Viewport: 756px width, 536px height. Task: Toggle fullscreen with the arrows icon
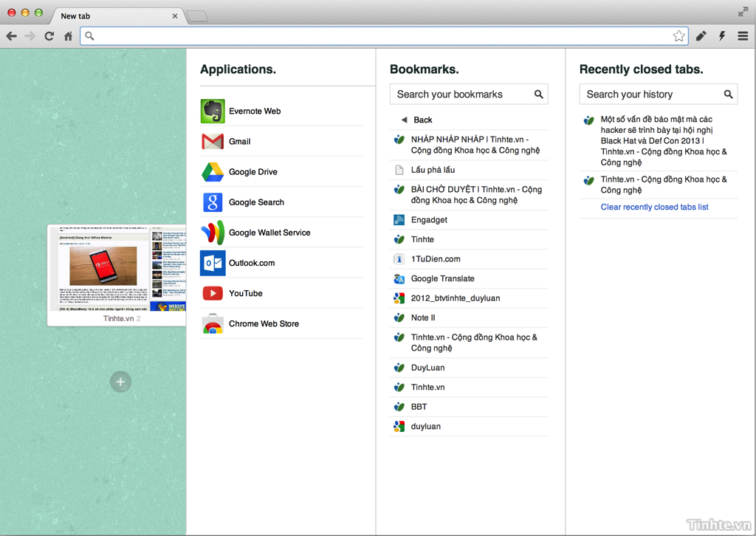click(743, 12)
